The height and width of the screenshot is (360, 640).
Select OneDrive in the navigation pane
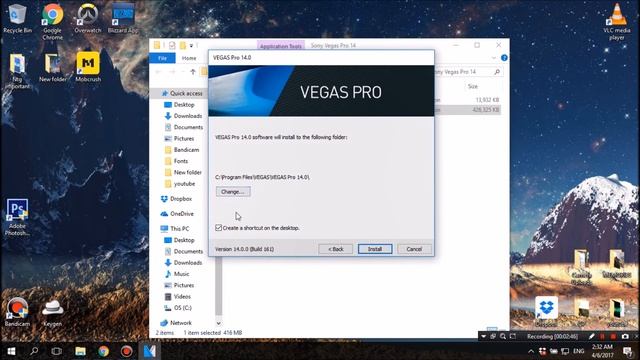coord(177,214)
